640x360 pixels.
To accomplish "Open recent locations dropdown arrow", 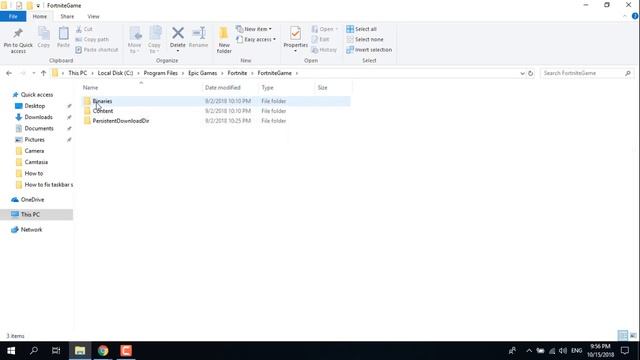I will pos(33,73).
